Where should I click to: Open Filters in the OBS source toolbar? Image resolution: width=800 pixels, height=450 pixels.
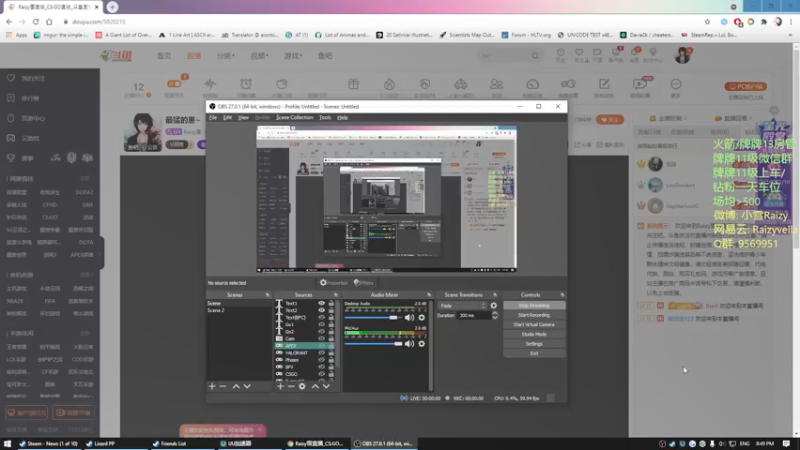pos(364,283)
